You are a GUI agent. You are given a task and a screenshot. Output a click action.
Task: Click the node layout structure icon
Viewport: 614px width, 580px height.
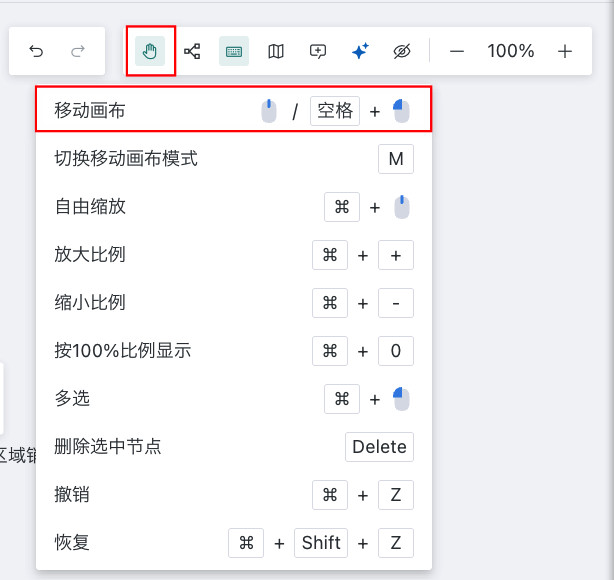[192, 51]
